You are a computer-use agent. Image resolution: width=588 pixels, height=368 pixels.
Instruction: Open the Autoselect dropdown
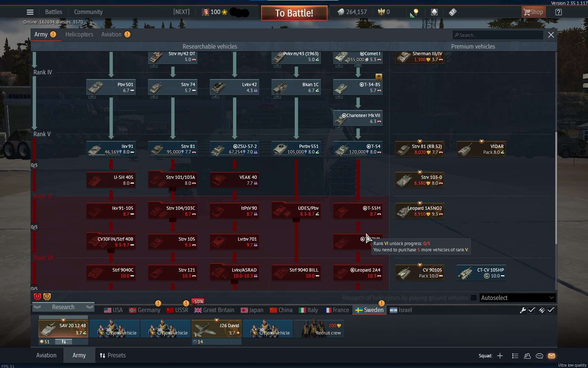(517, 298)
